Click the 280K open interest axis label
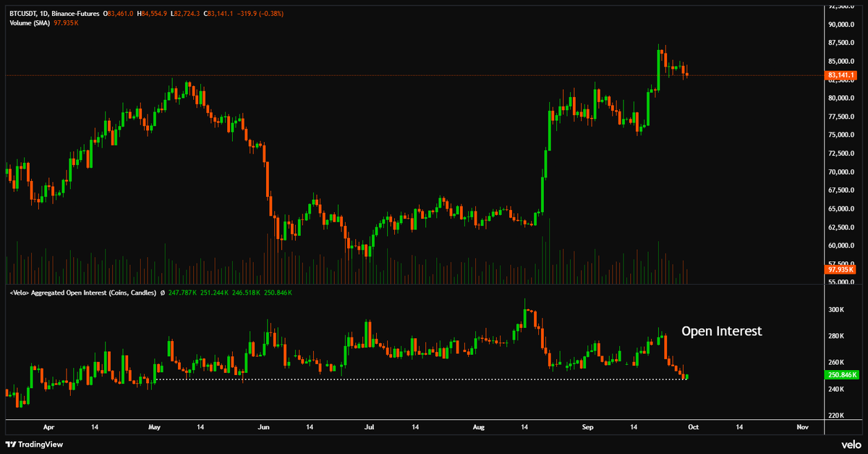Screen dimensions: 868x454 click(836, 336)
